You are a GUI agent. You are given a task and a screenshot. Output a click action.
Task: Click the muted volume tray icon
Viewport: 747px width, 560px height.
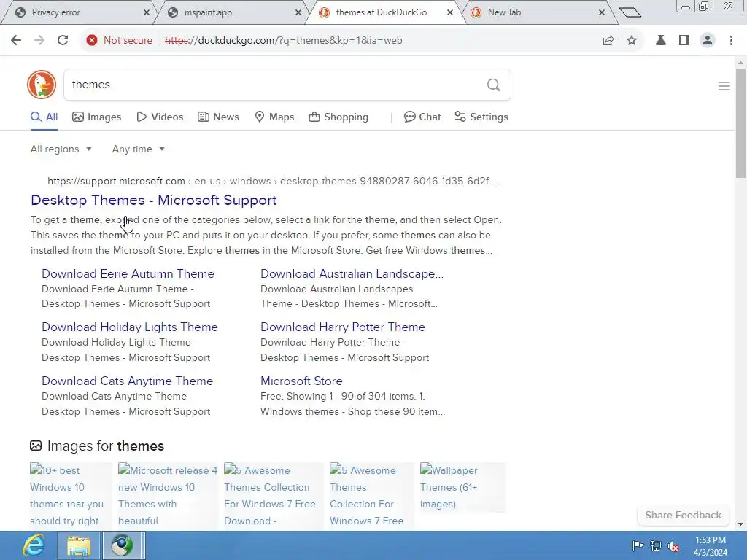click(673, 545)
